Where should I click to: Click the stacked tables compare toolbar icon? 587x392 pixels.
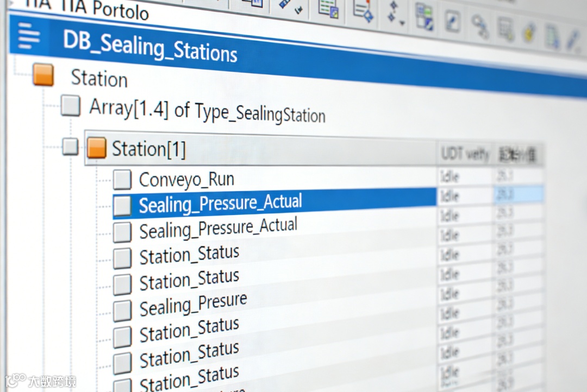424,17
